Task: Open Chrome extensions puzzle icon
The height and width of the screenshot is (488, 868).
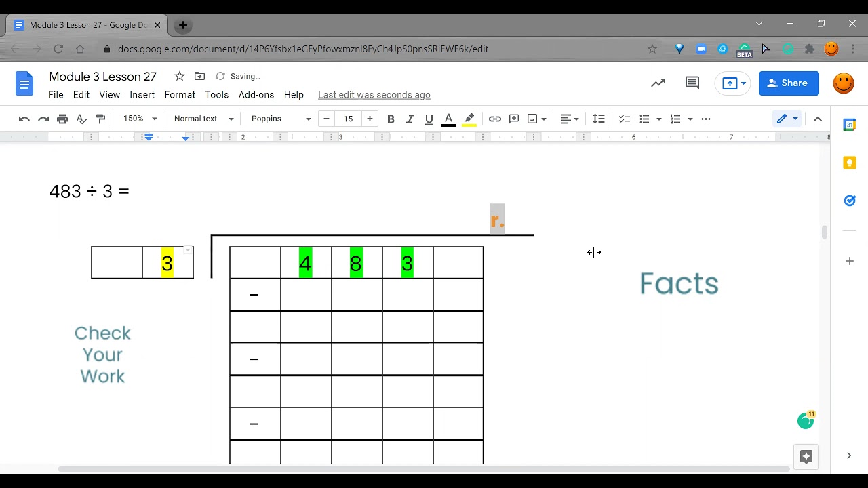Action: coord(810,49)
